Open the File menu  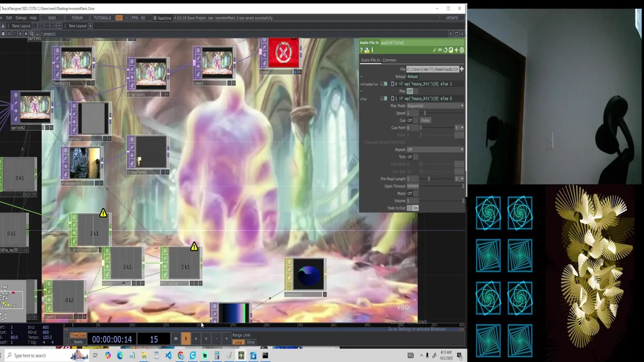click(2, 18)
